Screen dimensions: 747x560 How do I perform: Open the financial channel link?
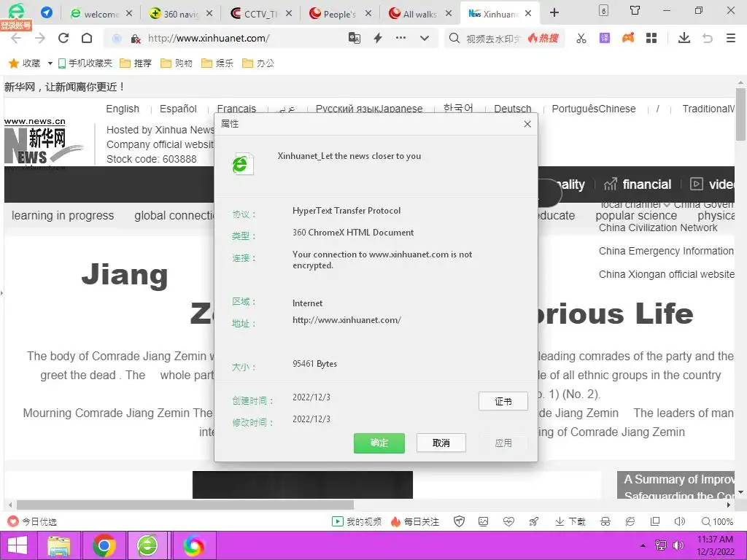tap(638, 184)
